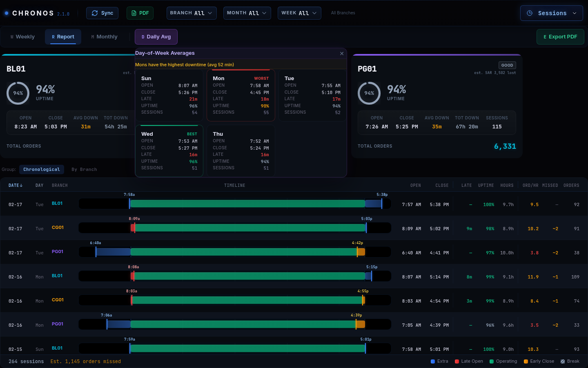Switch to the Monthly tab
This screenshot has width=588, height=368.
click(104, 37)
